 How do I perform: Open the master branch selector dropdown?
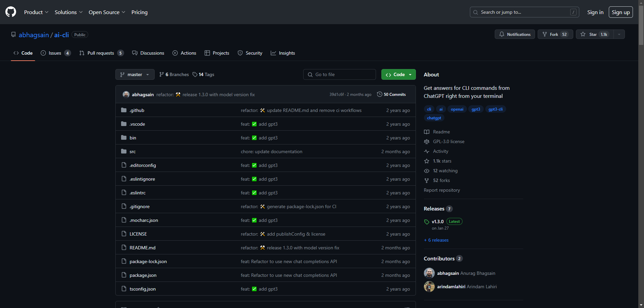pos(135,74)
